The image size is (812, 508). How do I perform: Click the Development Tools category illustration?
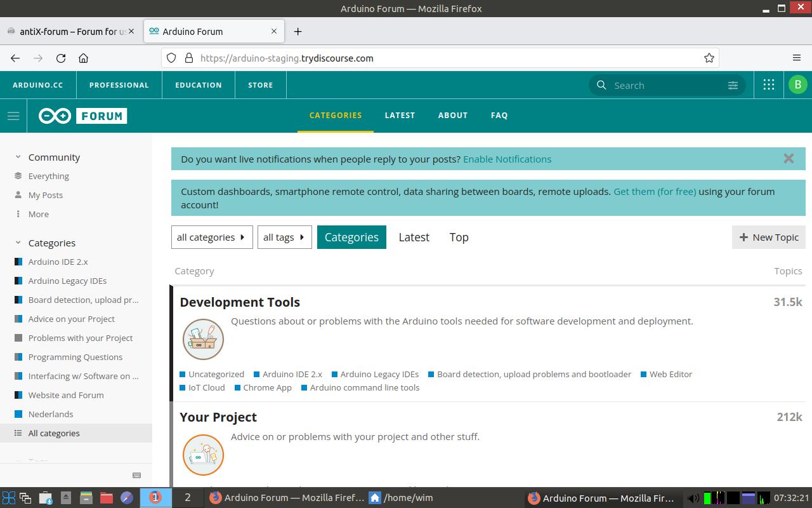203,339
